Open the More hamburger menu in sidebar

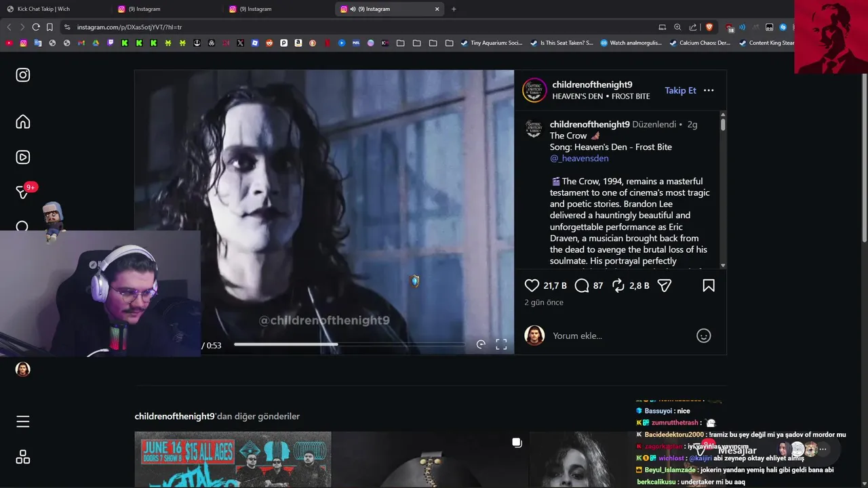click(23, 422)
